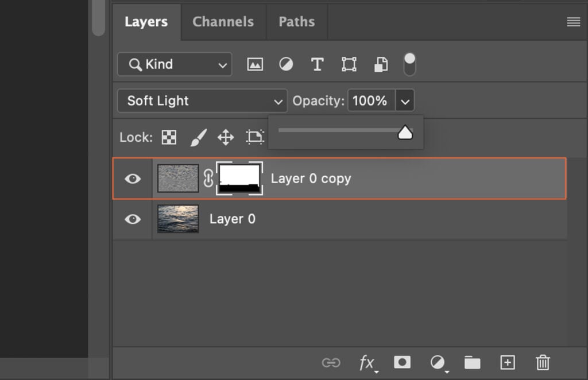Filter for pixel layers only
Screen dimensions: 588x380
(254, 64)
